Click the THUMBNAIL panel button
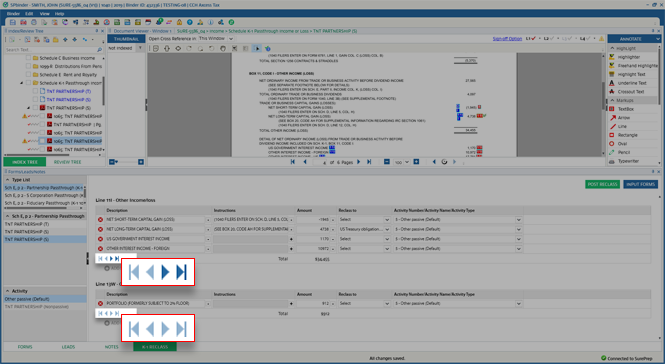Viewport: 665px width, 364px height. (x=126, y=39)
